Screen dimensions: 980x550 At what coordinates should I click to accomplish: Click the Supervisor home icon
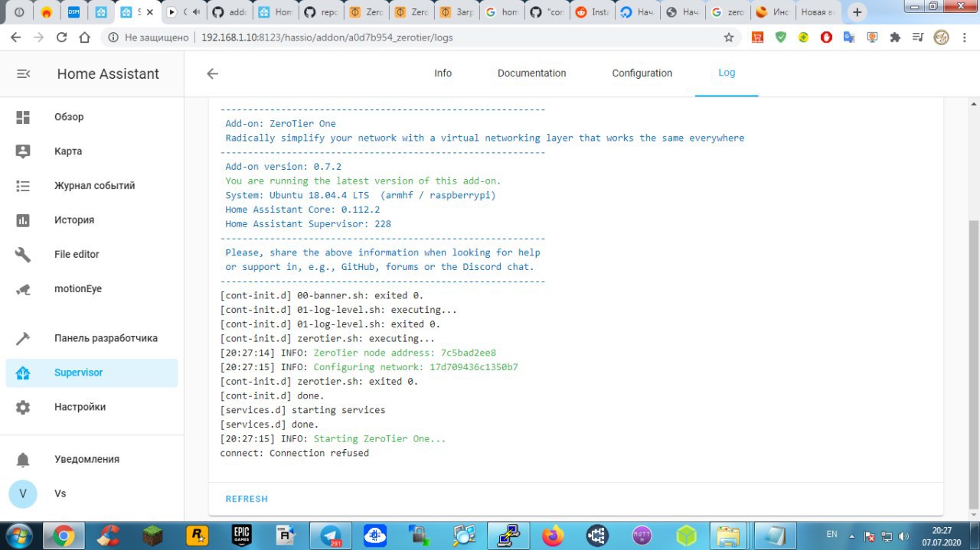[23, 373]
